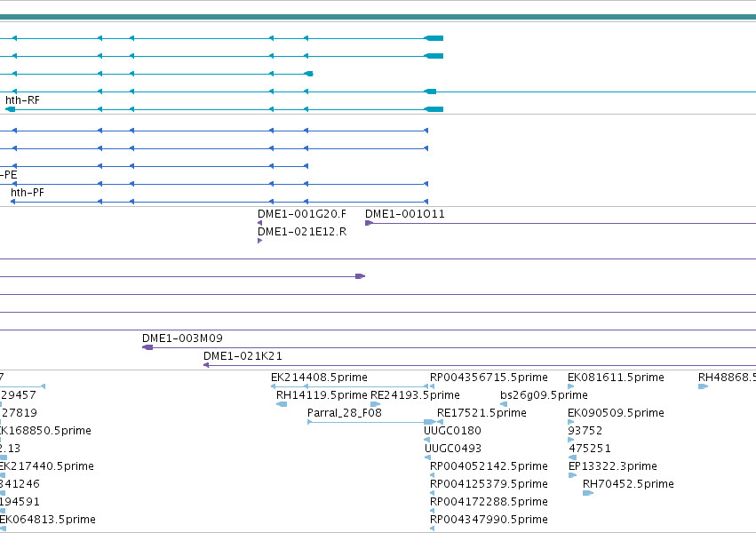Click the light-blue glyph under bs26g09.5prime
Image resolution: width=756 pixels, height=533 pixels.
tap(504, 404)
